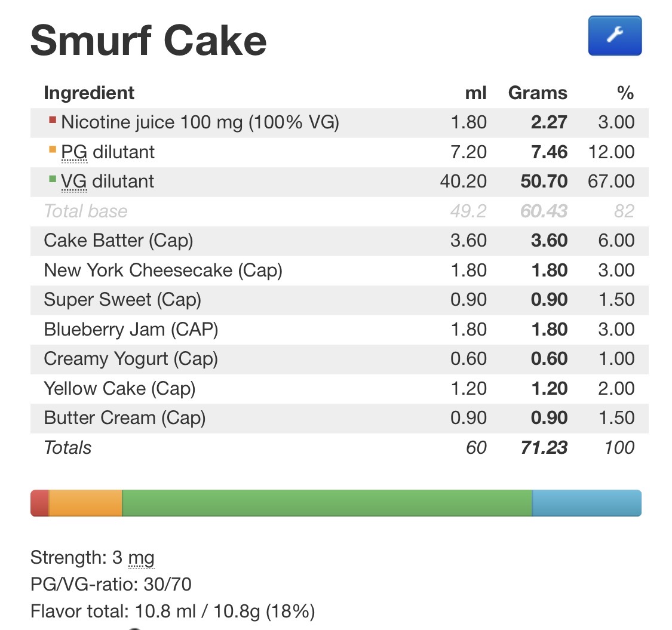Click the underlined mg strength unit
Image resolution: width=672 pixels, height=630 pixels.
[x=141, y=558]
